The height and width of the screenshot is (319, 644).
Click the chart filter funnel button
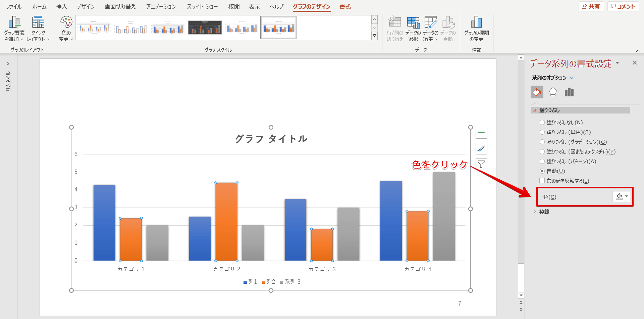[481, 164]
